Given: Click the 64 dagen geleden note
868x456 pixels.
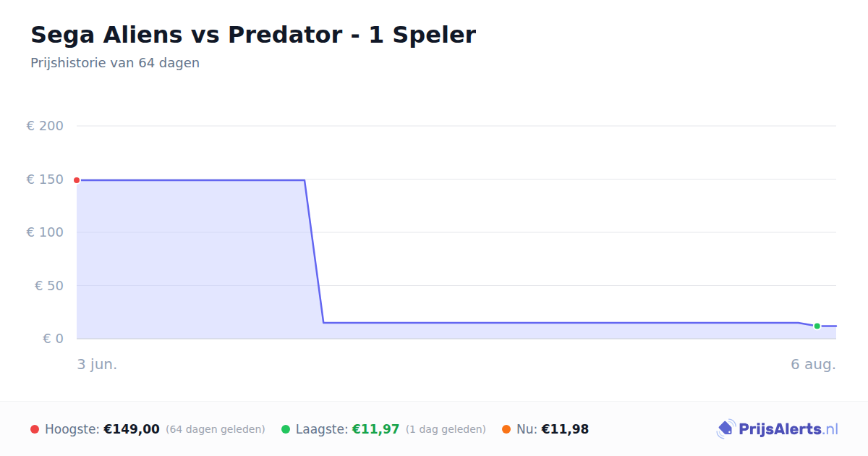Looking at the screenshot, I should click(216, 429).
